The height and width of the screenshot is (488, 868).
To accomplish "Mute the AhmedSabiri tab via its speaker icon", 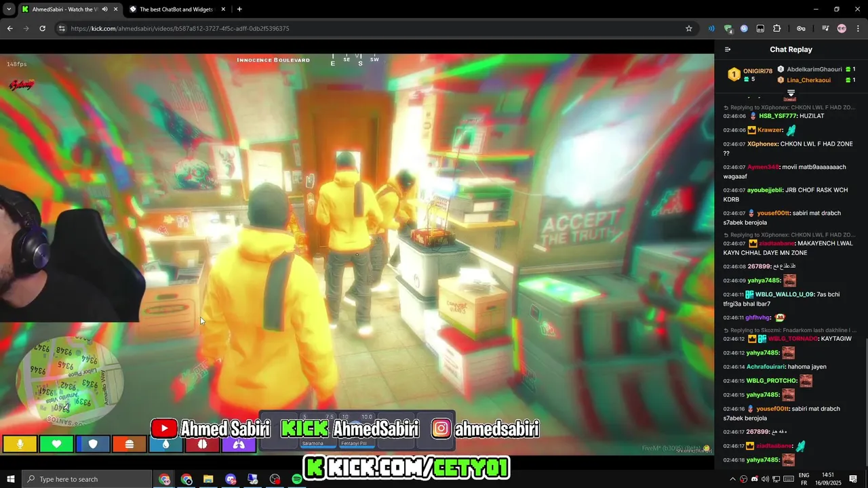I will click(104, 9).
